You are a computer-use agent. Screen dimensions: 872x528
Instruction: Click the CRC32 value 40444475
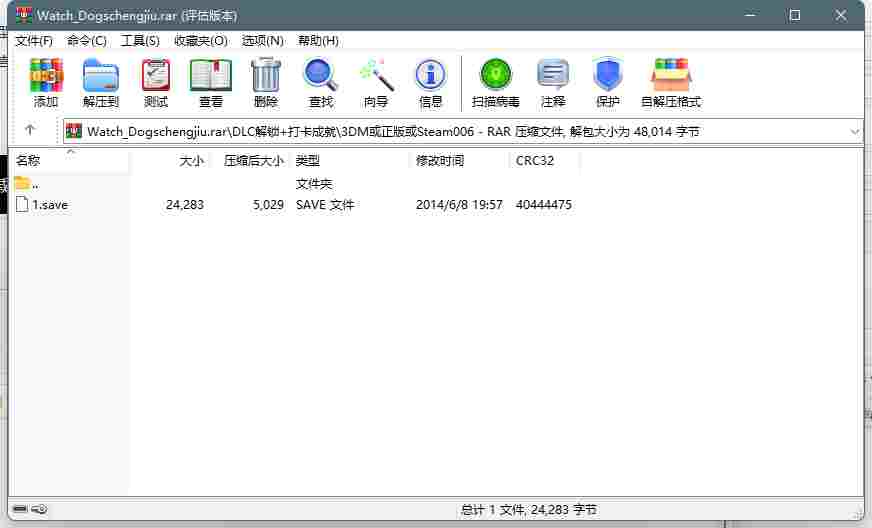tap(543, 205)
